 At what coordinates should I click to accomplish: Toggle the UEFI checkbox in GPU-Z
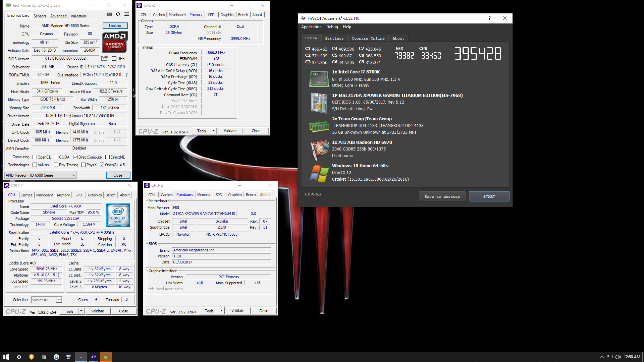click(114, 59)
